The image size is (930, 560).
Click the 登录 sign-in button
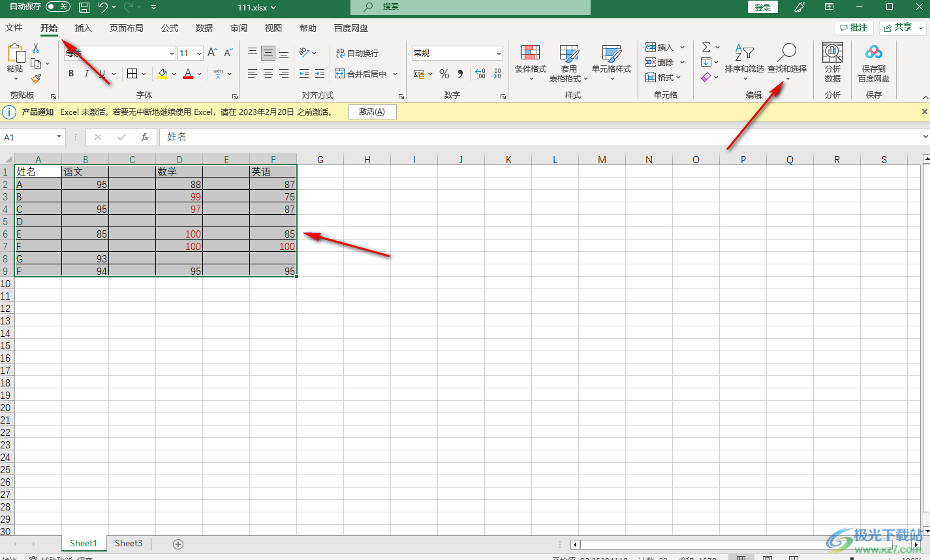(763, 7)
